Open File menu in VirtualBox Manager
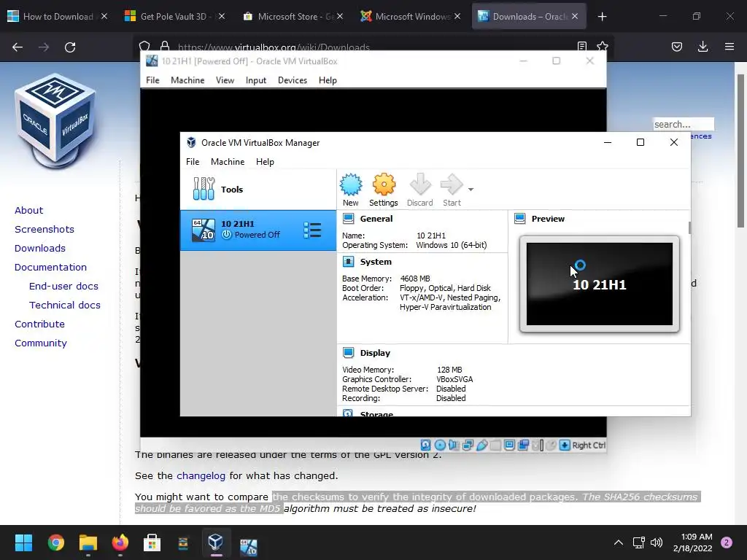This screenshot has height=560, width=747. point(193,162)
